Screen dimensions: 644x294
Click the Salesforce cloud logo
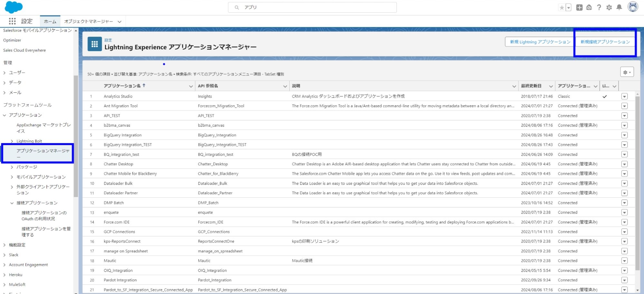pos(14,7)
